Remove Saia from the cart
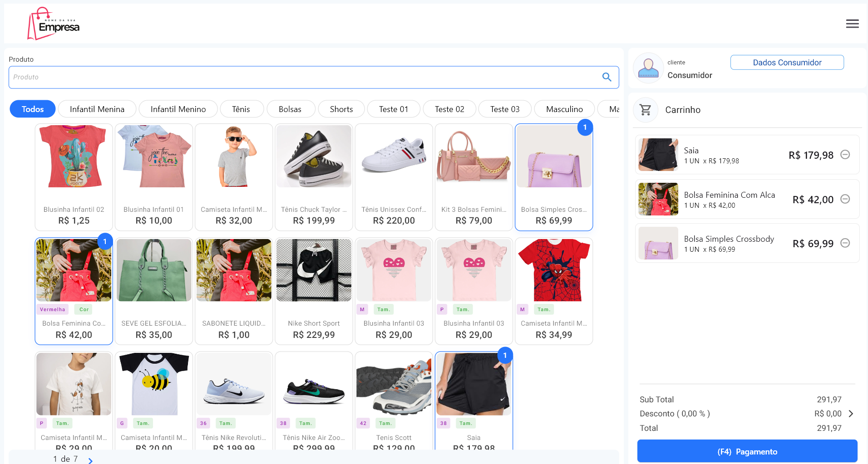 (x=845, y=155)
